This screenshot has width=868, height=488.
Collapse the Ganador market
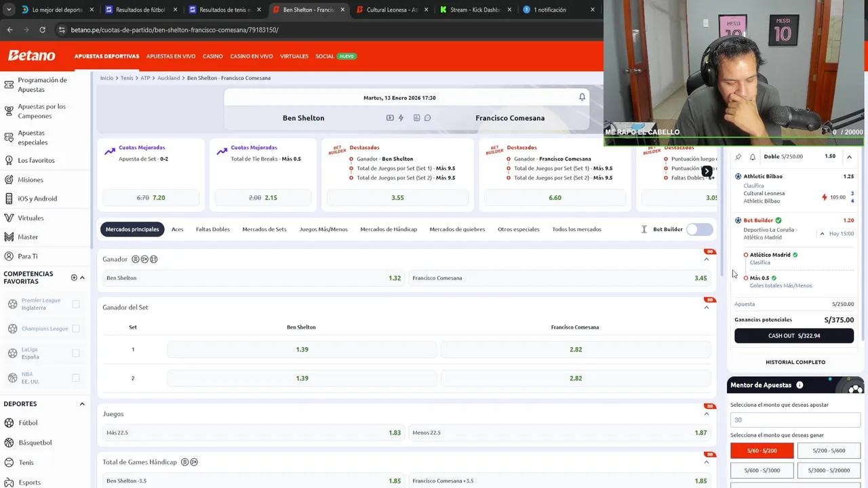(706, 260)
